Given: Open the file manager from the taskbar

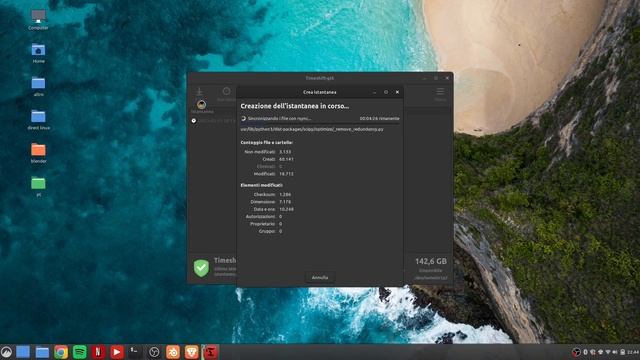Looking at the screenshot, I should (x=42, y=352).
